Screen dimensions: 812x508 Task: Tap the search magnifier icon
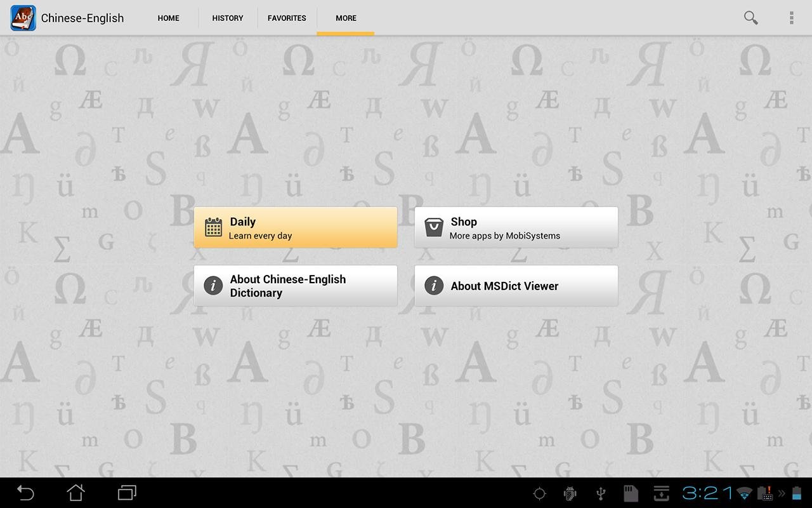pyautogui.click(x=750, y=18)
